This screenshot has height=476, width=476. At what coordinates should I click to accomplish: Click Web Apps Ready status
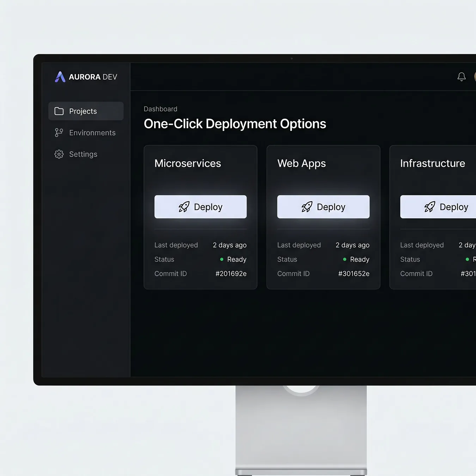[x=356, y=260]
